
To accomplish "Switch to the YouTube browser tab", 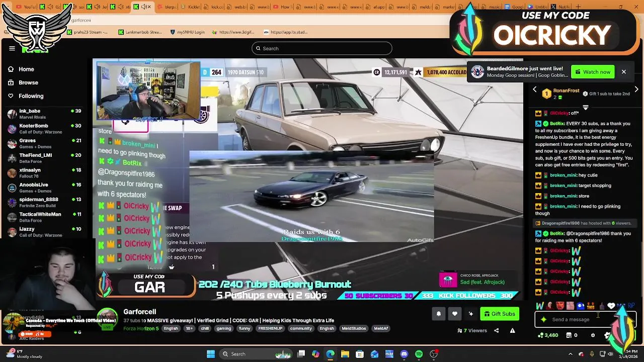I will 26,7.
